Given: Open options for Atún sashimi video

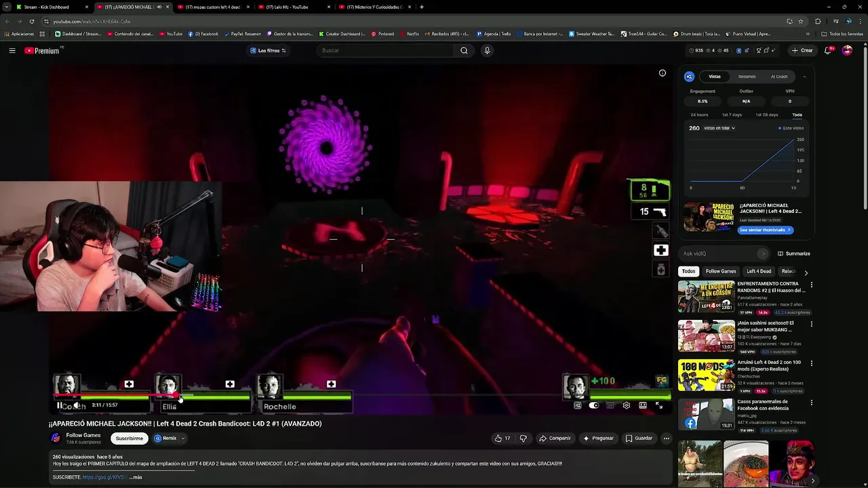Looking at the screenshot, I should point(811,324).
